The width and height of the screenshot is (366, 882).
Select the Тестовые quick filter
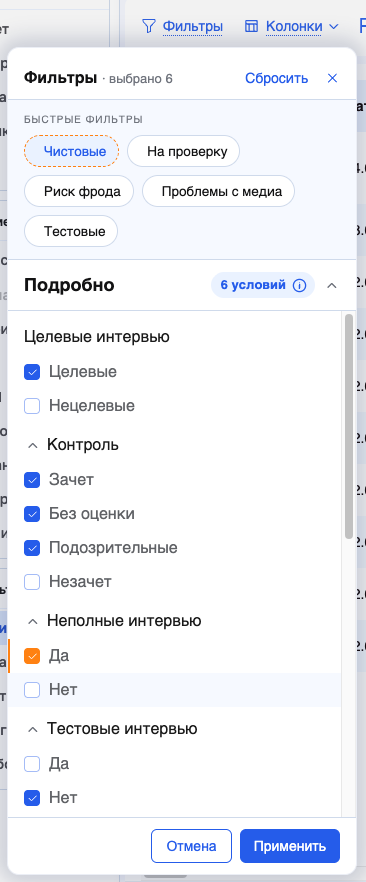tap(71, 231)
